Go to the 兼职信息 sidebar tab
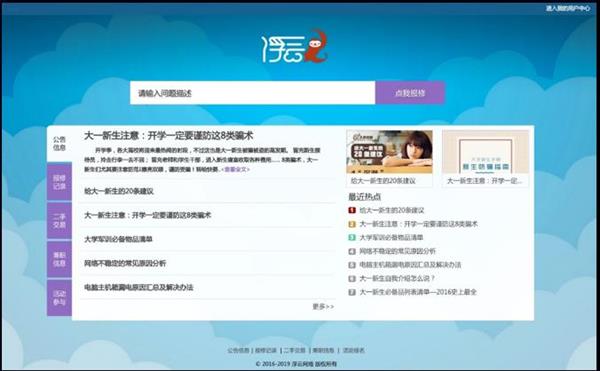600x371 pixels. 59,259
